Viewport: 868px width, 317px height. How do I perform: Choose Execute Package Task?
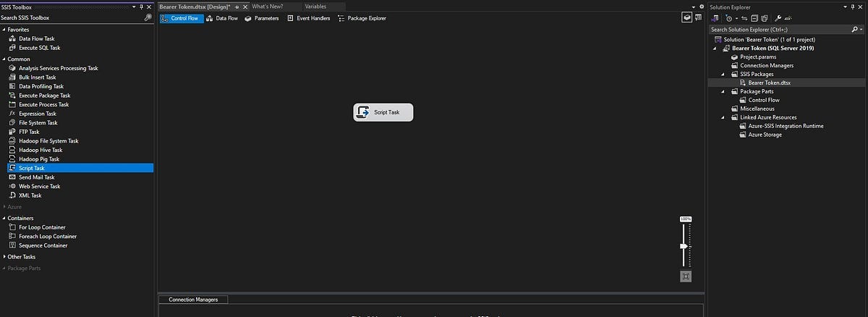point(44,96)
